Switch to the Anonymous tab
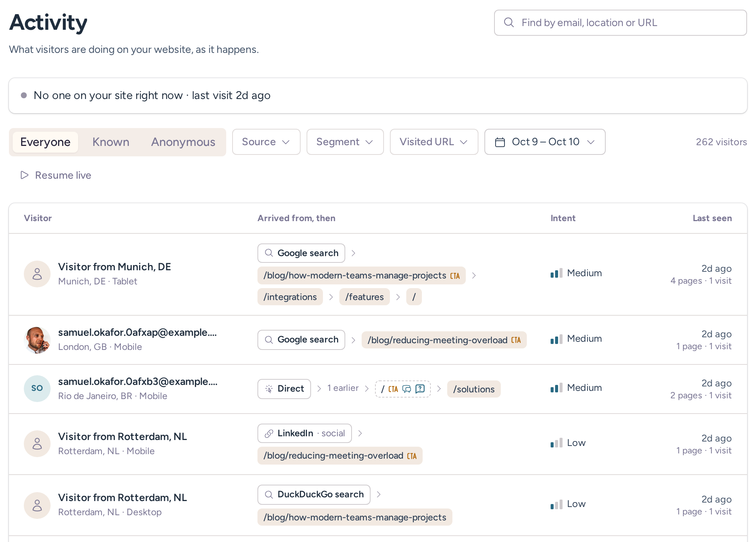Viewport: 756px width, 542px height. click(183, 142)
